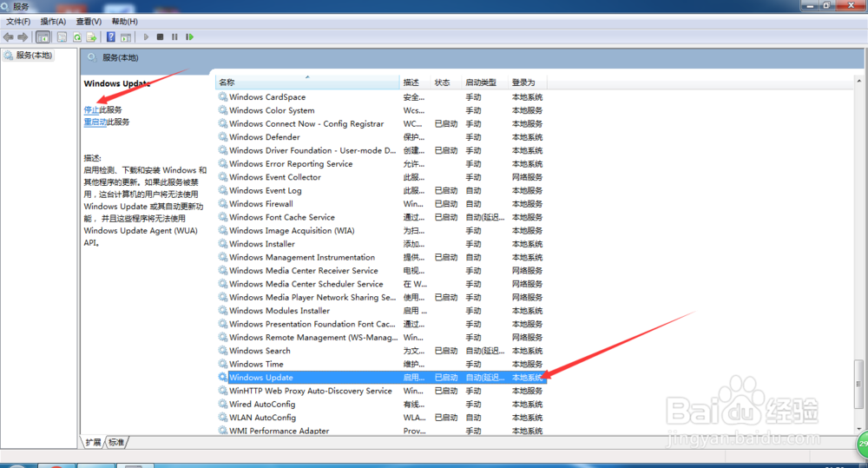Select the Windows Color System service
868x468 pixels.
[x=381, y=110]
